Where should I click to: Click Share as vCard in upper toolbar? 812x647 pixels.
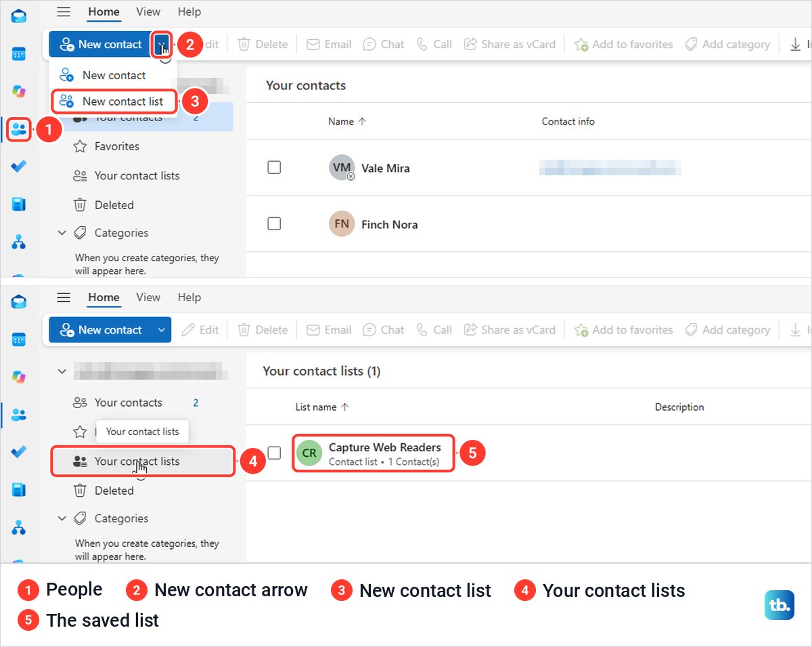pos(510,44)
